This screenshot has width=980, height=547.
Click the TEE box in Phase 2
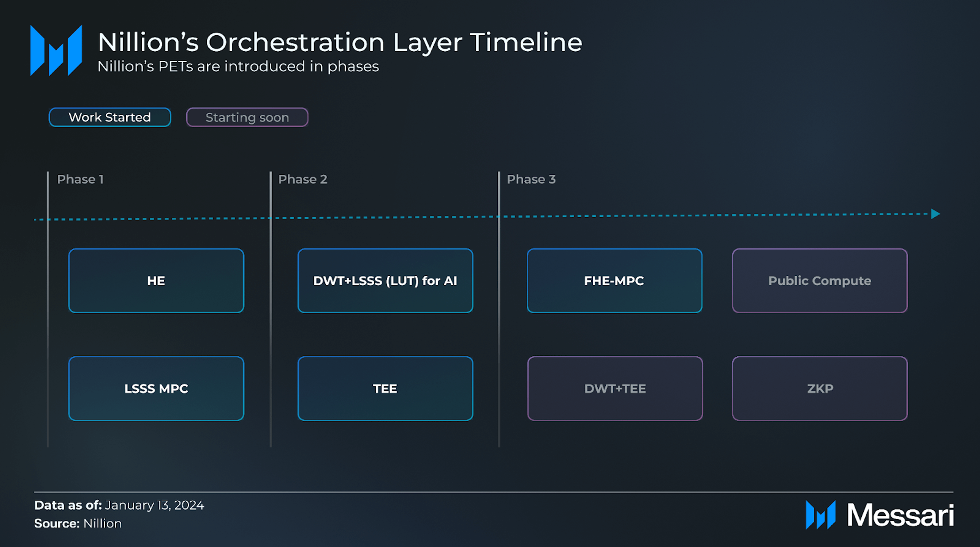(x=385, y=389)
